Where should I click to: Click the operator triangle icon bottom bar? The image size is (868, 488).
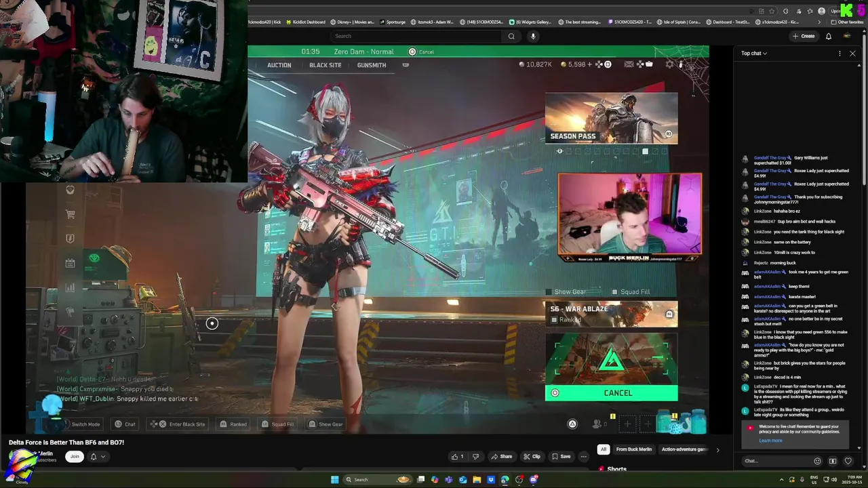(572, 424)
